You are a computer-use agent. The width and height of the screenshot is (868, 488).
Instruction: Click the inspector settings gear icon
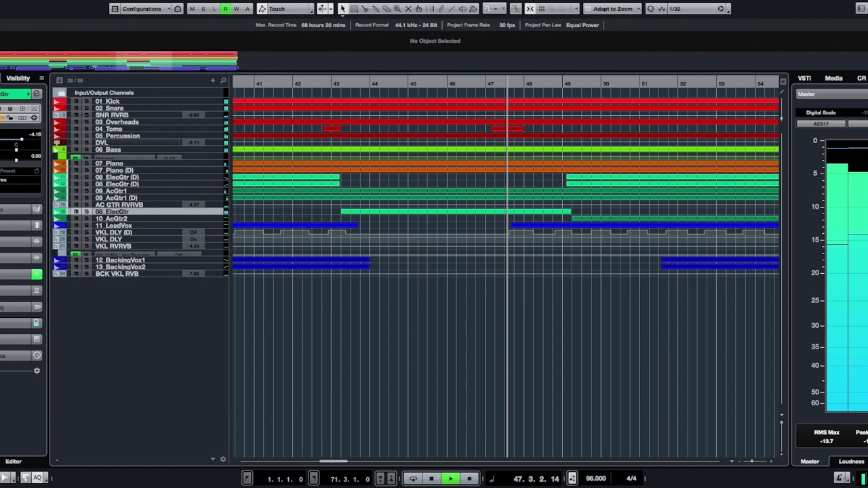coord(37,371)
